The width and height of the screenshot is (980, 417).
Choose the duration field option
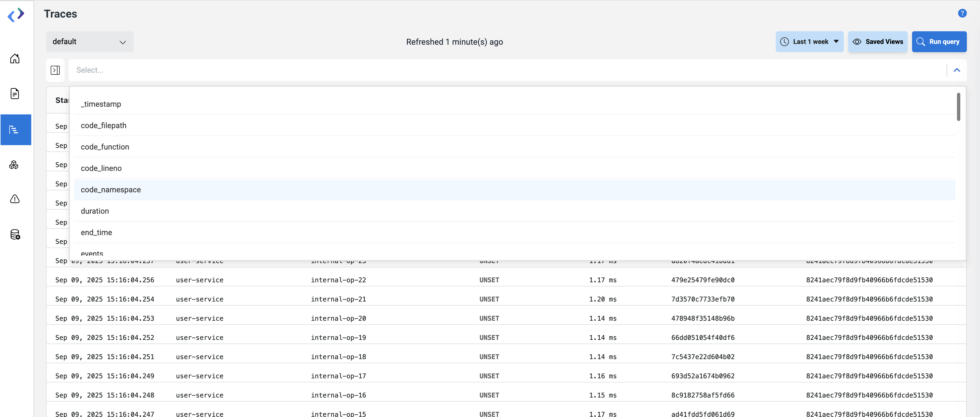click(95, 211)
